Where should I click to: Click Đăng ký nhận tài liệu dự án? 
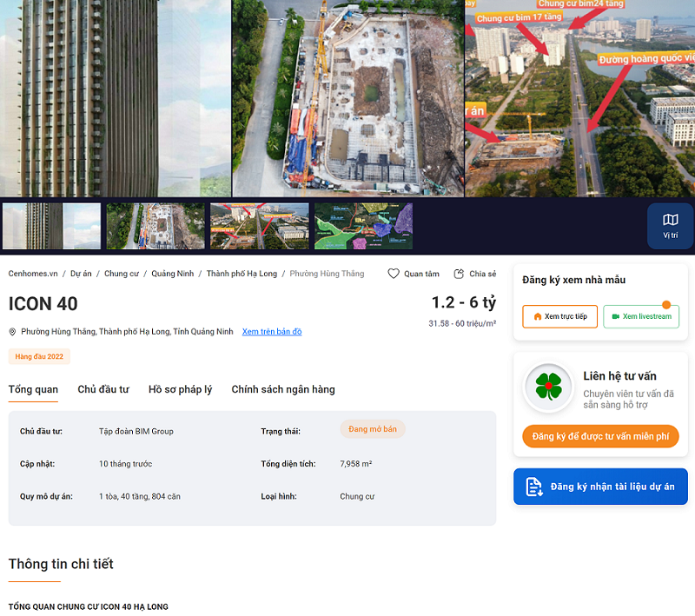point(600,487)
